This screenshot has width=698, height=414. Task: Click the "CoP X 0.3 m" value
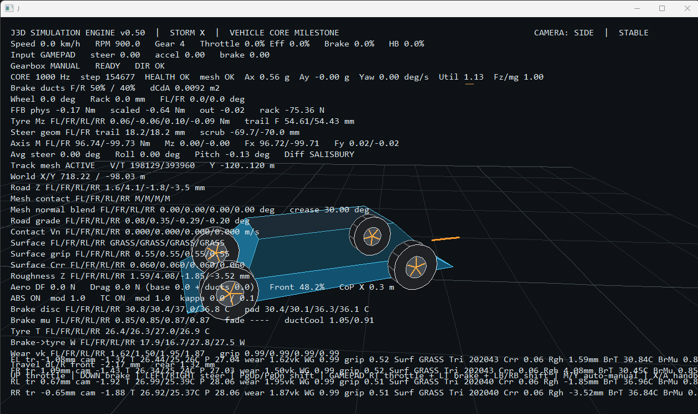coord(366,287)
